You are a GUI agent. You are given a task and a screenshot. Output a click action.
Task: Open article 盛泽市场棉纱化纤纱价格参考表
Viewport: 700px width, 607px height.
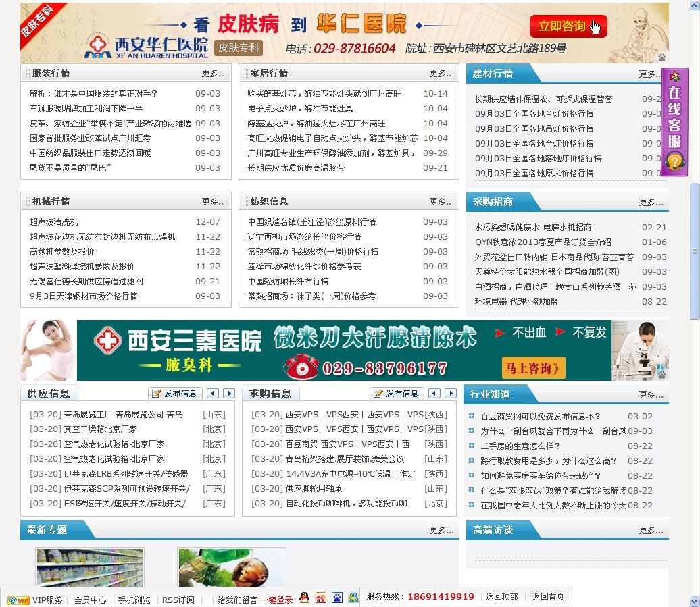click(305, 267)
